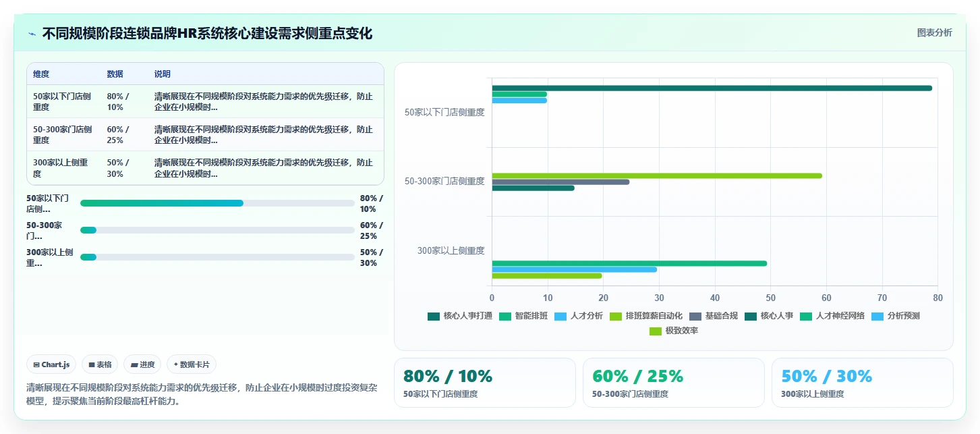The height and width of the screenshot is (434, 980).
Task: Click the 50家以下门店 progress bar
Action: coord(217,203)
